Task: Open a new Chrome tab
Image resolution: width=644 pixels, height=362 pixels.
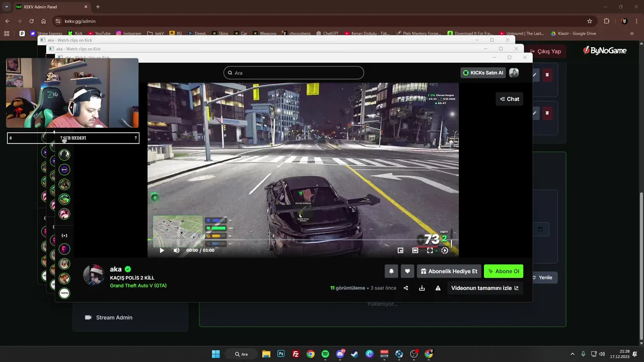Action: [x=98, y=7]
